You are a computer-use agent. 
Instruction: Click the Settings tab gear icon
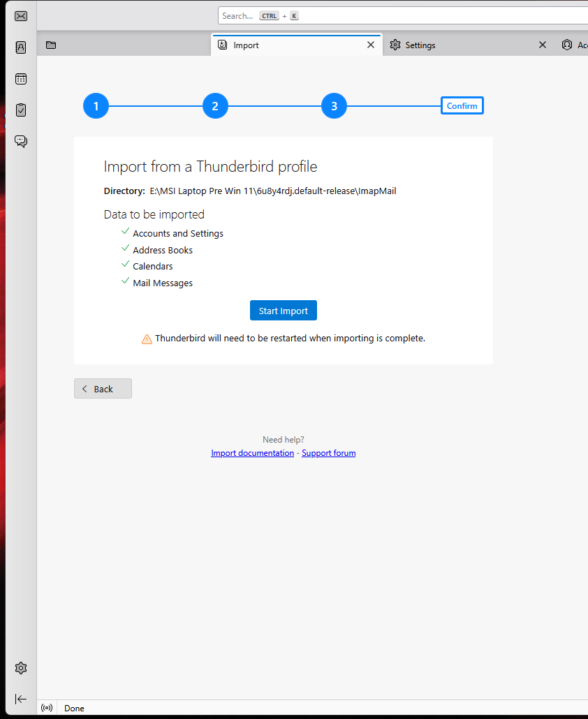395,45
